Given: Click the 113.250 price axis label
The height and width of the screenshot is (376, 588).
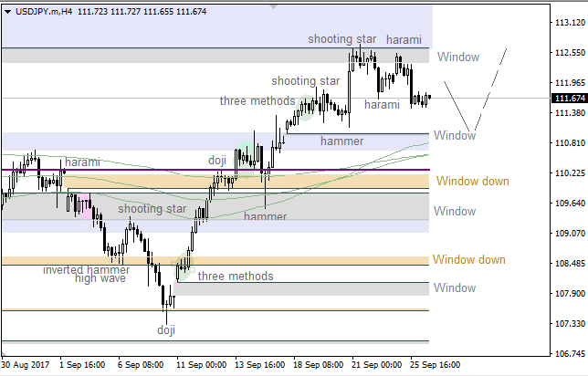Looking at the screenshot, I should tap(570, 24).
